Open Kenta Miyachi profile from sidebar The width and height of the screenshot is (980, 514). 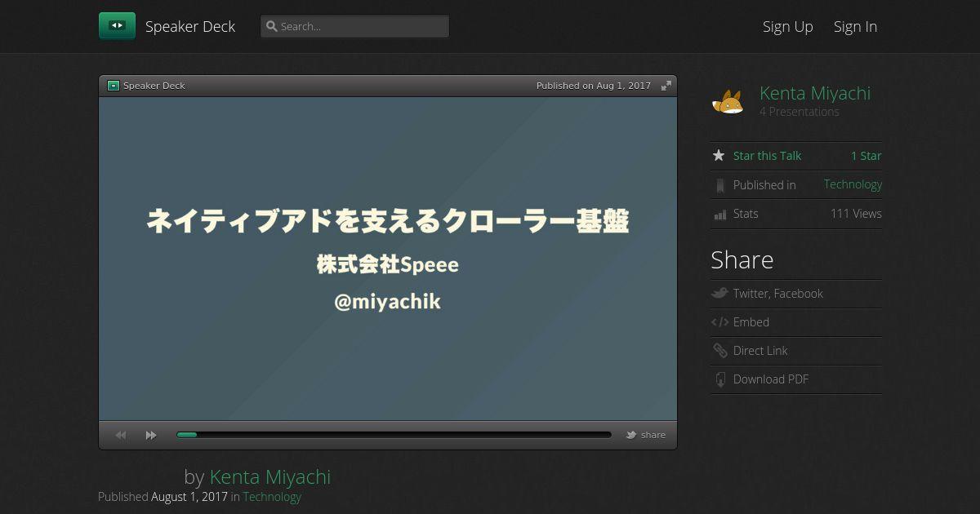[815, 93]
